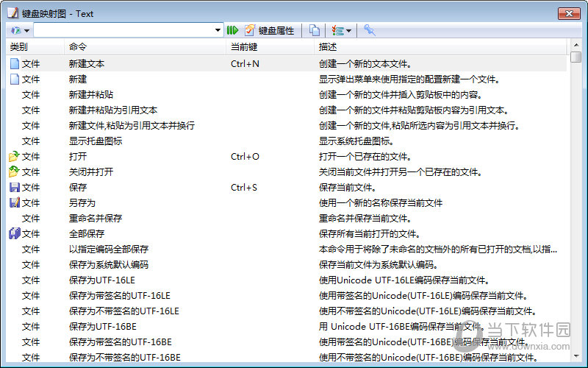Image resolution: width=588 pixels, height=368 pixels.
Task: Close the 键盘映射图 window
Action: (569, 13)
